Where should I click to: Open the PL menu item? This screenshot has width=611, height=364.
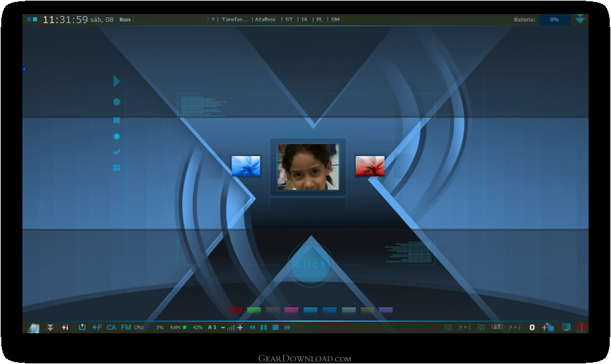click(319, 19)
